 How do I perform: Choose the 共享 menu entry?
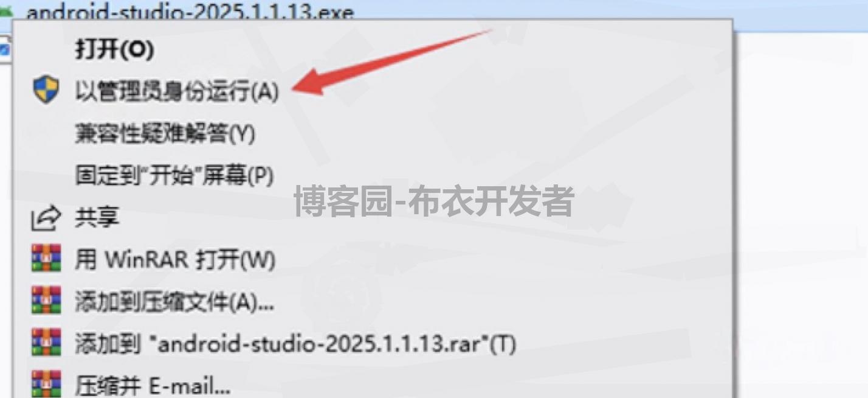(97, 217)
